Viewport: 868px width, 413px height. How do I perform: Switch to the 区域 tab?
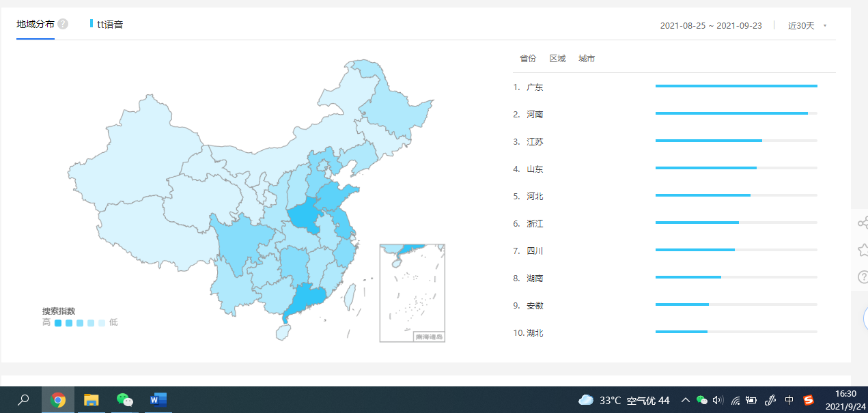(x=558, y=59)
